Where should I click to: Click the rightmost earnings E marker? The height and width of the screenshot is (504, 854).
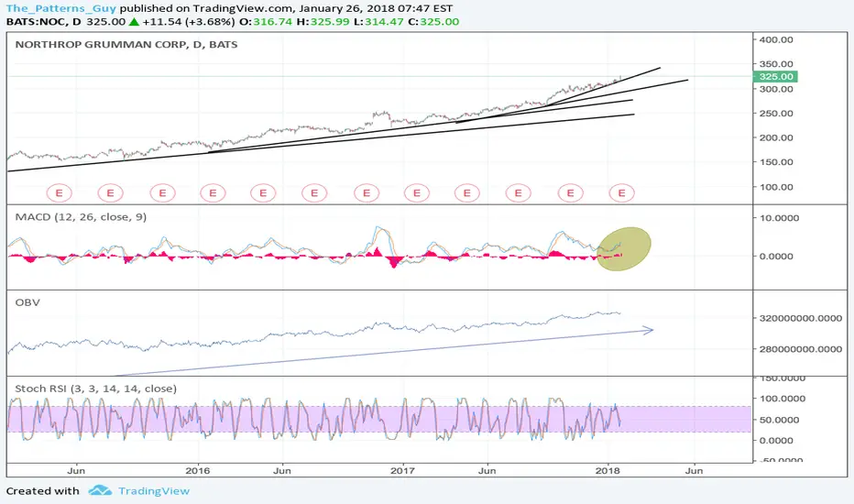coord(621,192)
